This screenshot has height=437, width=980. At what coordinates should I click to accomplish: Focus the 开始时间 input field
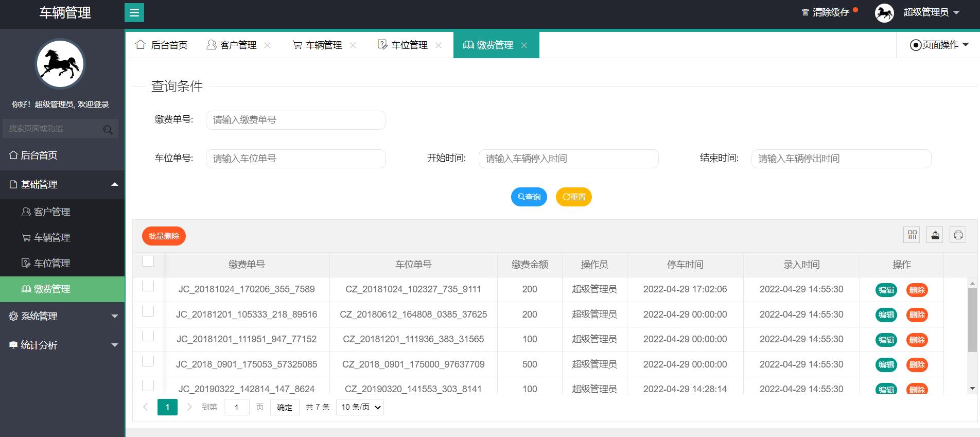coord(569,159)
